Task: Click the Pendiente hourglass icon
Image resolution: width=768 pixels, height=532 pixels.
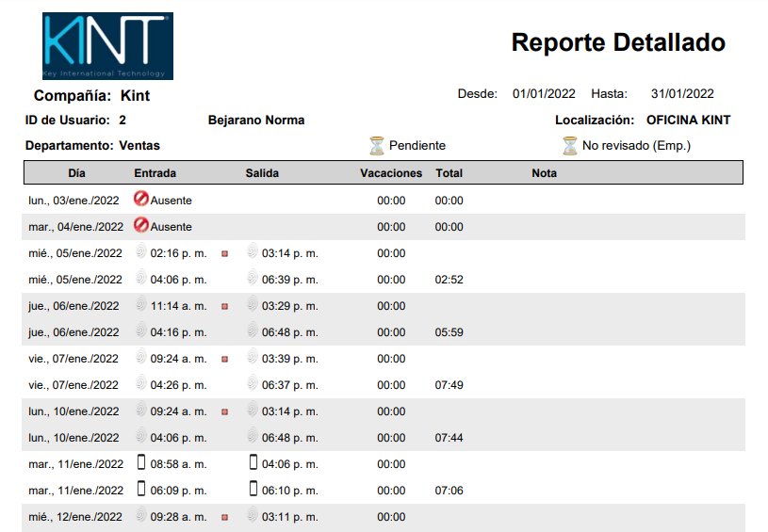Action: point(377,146)
